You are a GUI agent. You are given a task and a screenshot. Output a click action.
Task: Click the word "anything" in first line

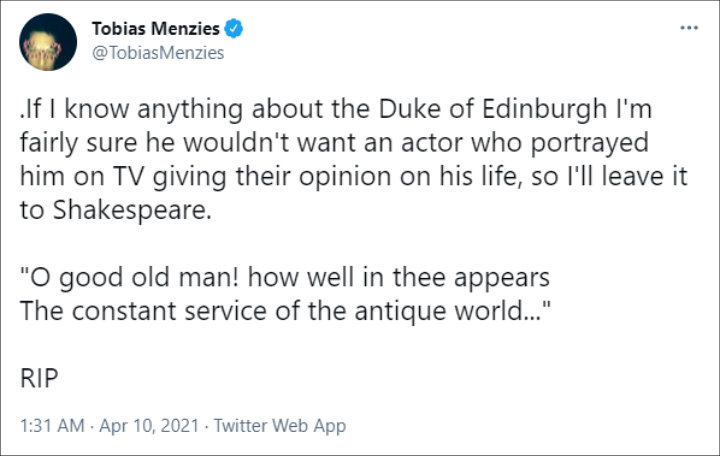190,110
